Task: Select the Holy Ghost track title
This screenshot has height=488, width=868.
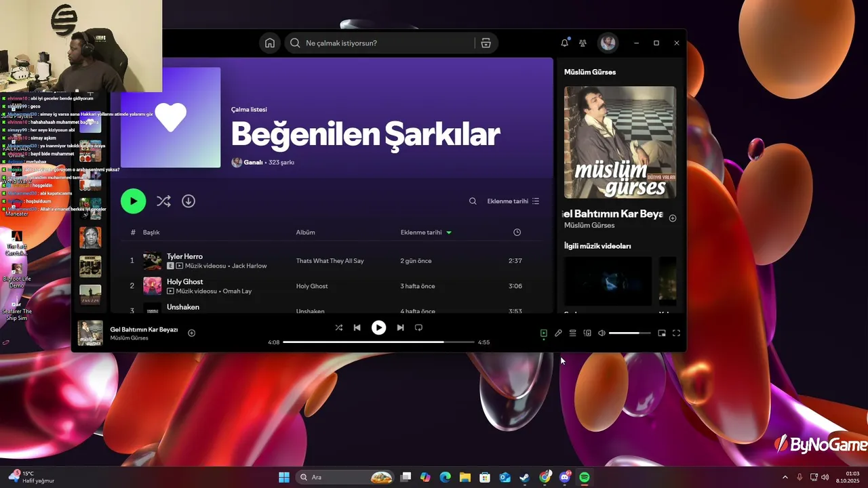Action: 185,282
